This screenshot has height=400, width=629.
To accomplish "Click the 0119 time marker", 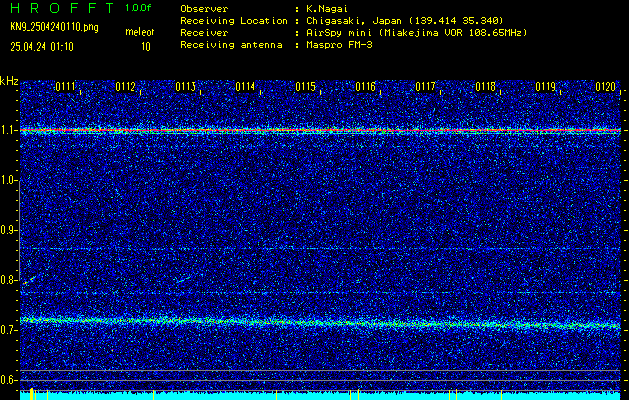I will click(545, 87).
